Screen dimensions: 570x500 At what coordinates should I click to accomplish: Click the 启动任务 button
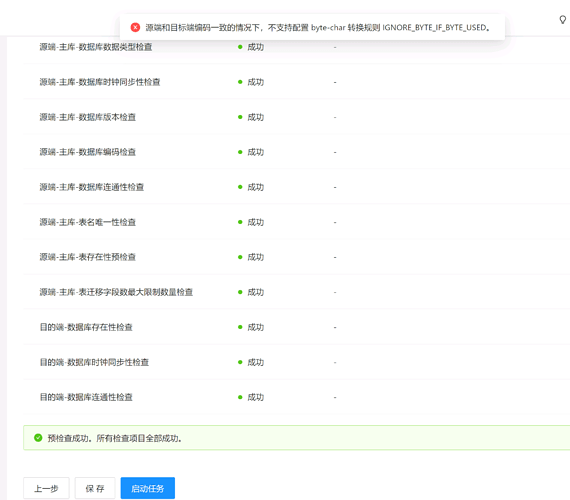148,488
